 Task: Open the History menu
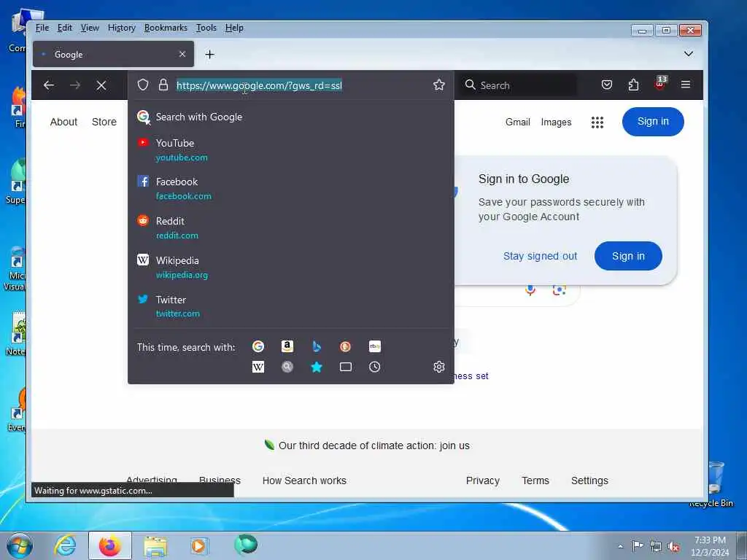click(x=122, y=28)
